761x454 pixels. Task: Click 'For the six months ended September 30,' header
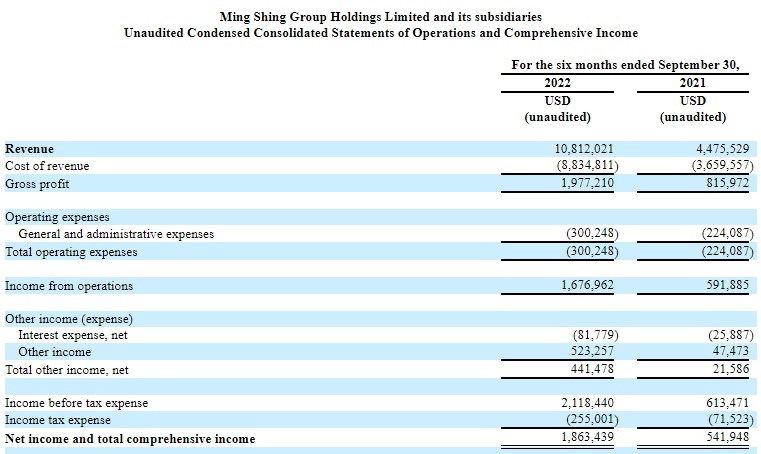tap(625, 65)
